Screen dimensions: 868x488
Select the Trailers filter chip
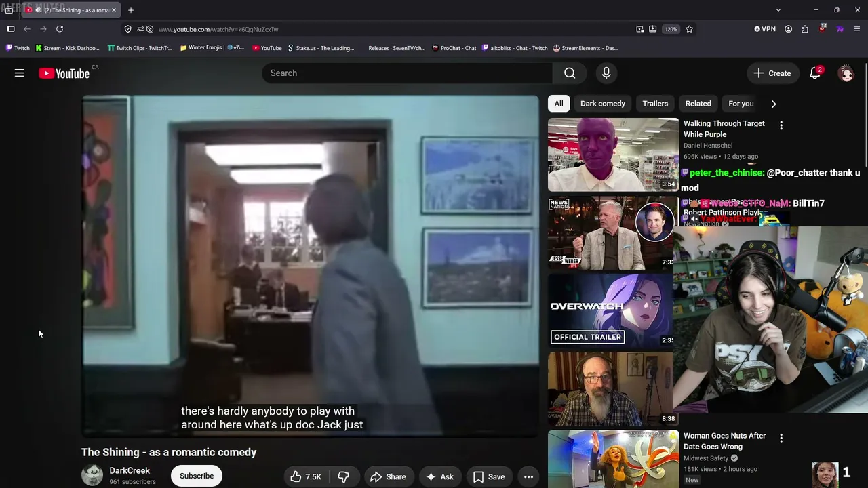[655, 104]
